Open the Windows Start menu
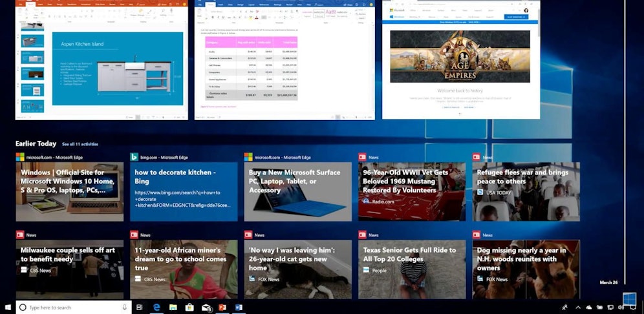This screenshot has width=644, height=314. (x=8, y=308)
